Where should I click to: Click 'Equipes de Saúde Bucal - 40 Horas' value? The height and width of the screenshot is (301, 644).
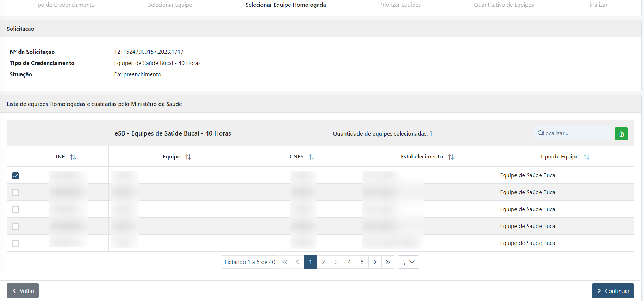pyautogui.click(x=157, y=63)
